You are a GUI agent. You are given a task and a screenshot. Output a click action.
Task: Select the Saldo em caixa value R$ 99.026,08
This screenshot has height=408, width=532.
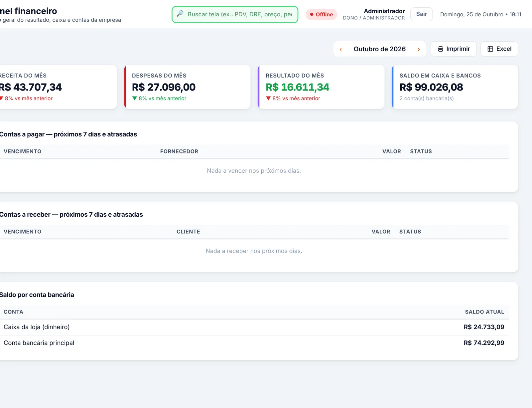[431, 87]
